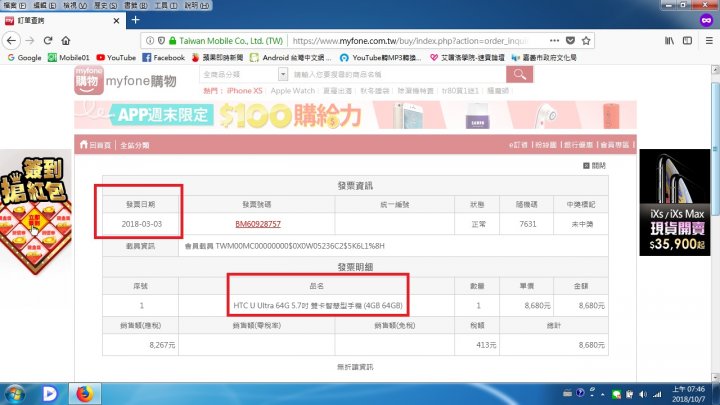Select the HTC U Ultra 64G product name
Viewport: 720px width, 405px height.
318,305
